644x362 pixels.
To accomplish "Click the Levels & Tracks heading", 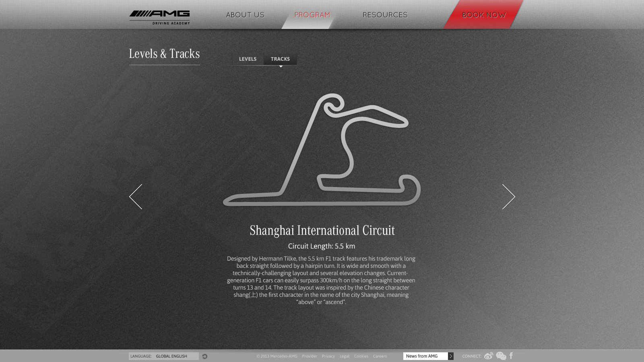I will tap(164, 54).
